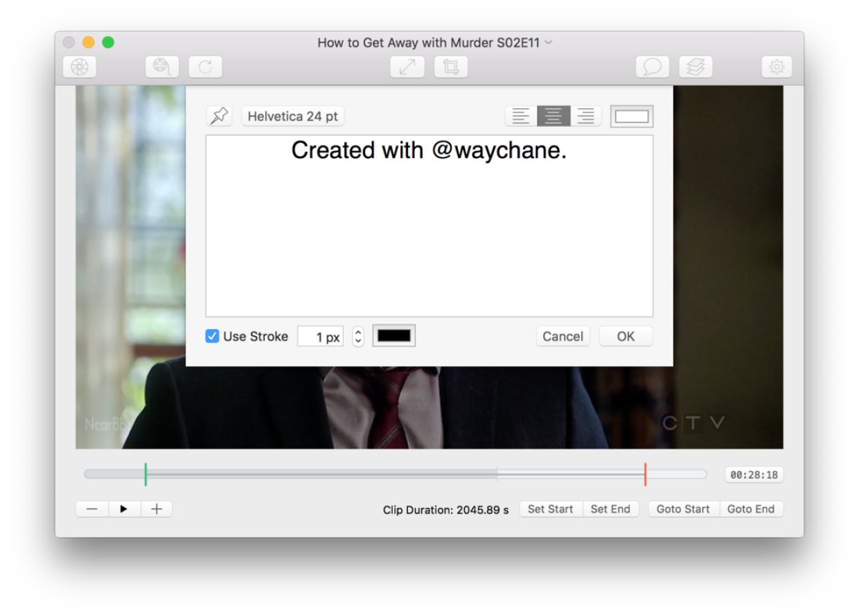The width and height of the screenshot is (859, 616).
Task: Select center text alignment
Action: (554, 116)
